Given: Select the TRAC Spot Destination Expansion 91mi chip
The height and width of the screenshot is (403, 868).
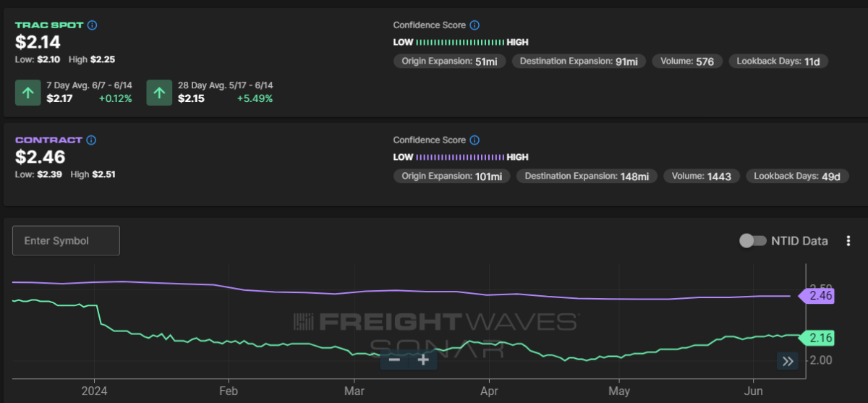Looking at the screenshot, I should point(579,61).
